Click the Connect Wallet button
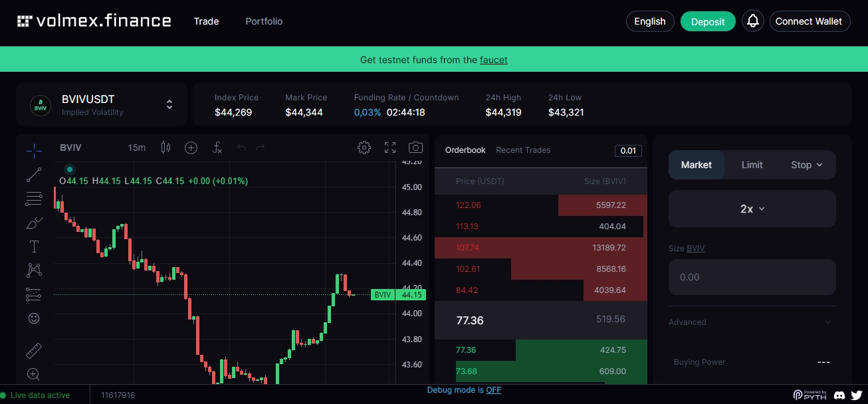This screenshot has height=404, width=868. (x=810, y=21)
